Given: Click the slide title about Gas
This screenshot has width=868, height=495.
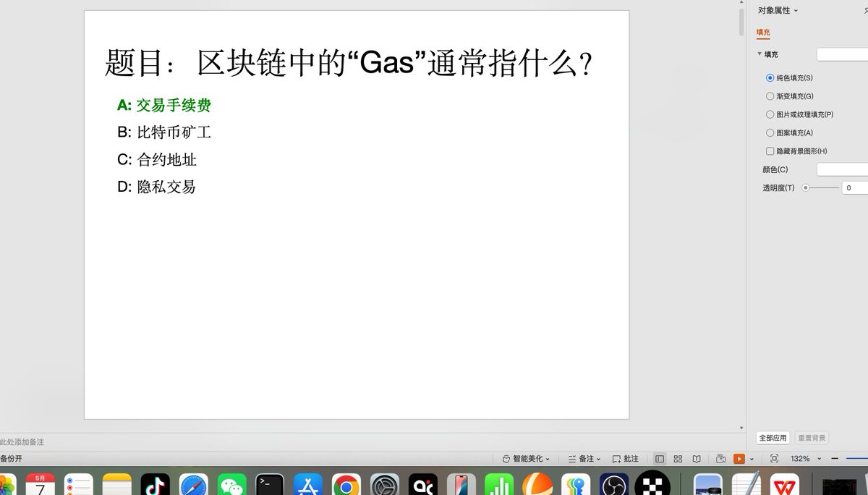Looking at the screenshot, I should [x=349, y=64].
